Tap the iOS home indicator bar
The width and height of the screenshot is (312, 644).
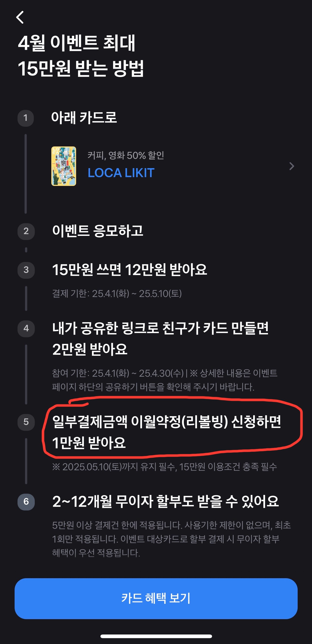click(x=156, y=636)
